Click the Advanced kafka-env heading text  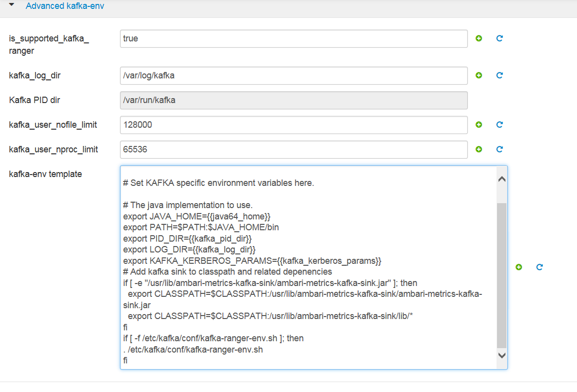pos(65,6)
